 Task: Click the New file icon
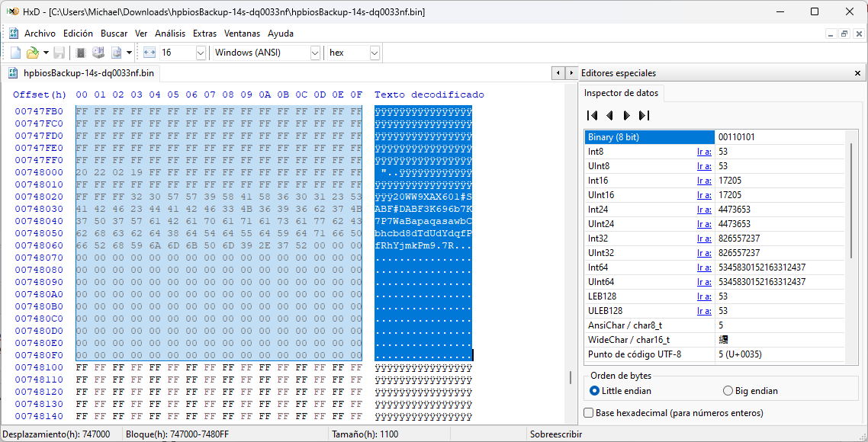15,53
